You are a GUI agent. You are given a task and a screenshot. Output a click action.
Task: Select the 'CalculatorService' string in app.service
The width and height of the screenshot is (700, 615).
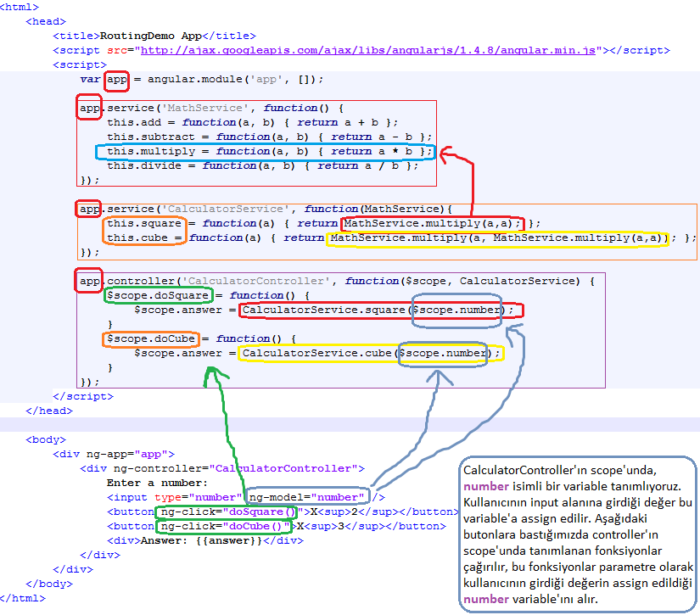coord(226,209)
